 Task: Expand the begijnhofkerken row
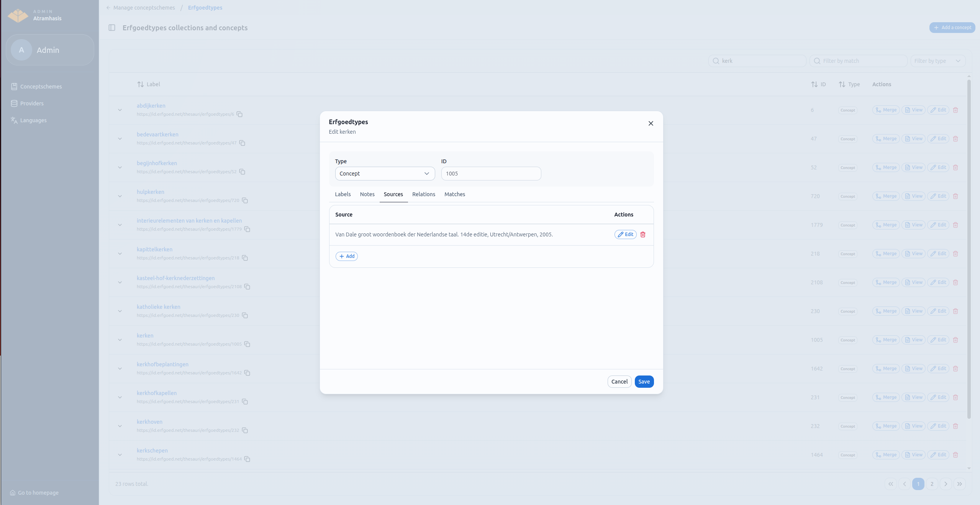120,167
